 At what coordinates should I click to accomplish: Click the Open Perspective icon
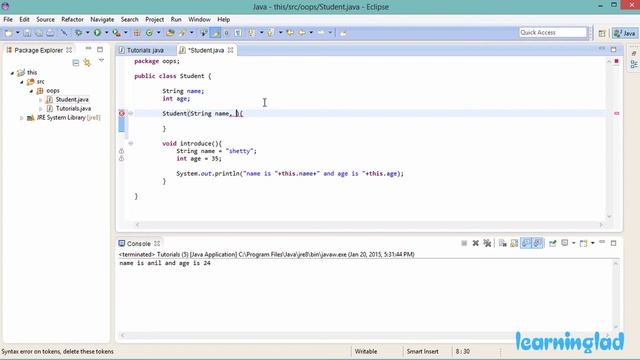[602, 33]
